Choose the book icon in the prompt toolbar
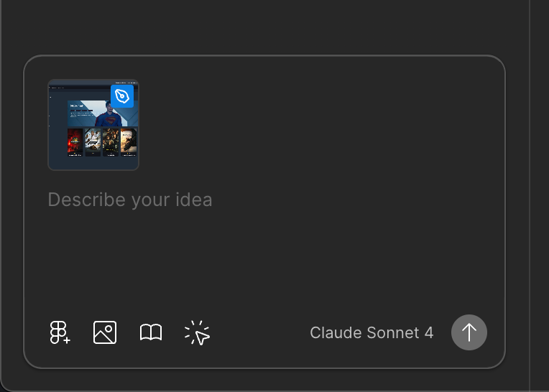Image resolution: width=549 pixels, height=392 pixels. tap(151, 332)
